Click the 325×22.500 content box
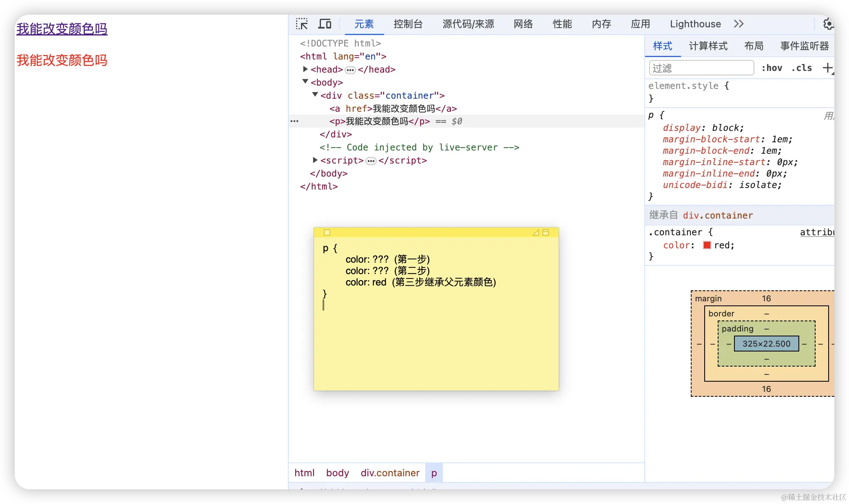The height and width of the screenshot is (504, 849). pos(766,344)
